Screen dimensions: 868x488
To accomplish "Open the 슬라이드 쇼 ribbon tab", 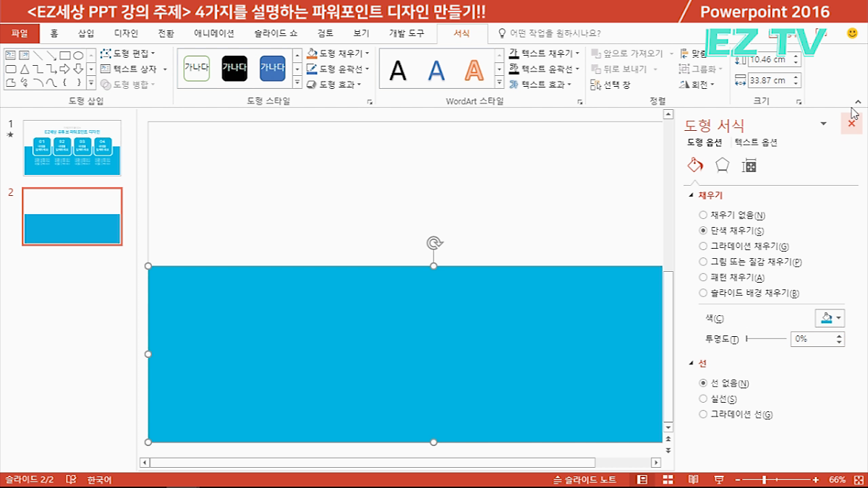I will point(276,33).
